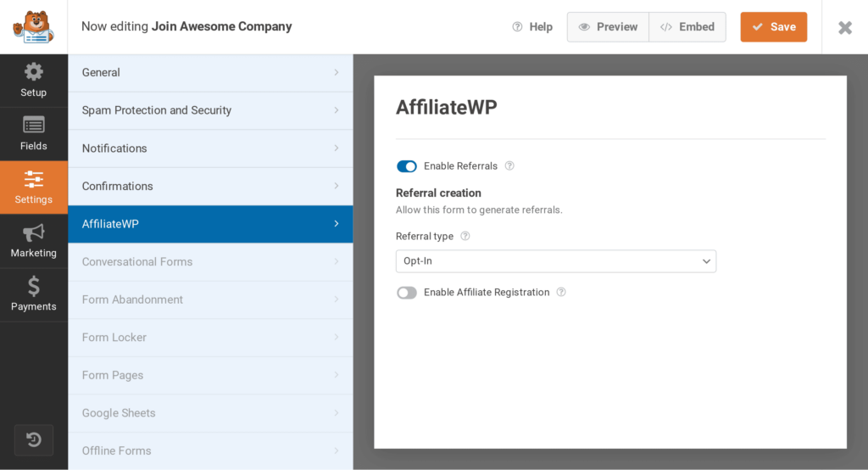The image size is (868, 470).
Task: Turn on Enable Affiliate Registration toggle
Action: tap(407, 293)
